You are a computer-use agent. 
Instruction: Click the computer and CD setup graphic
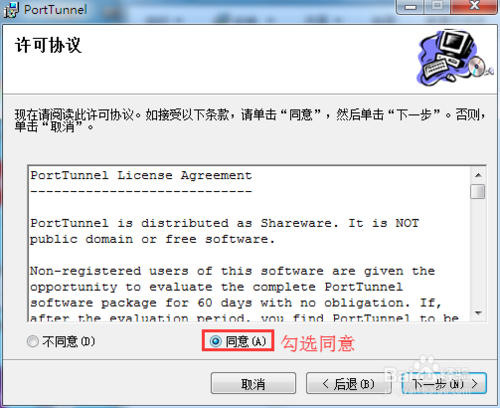coord(455,57)
